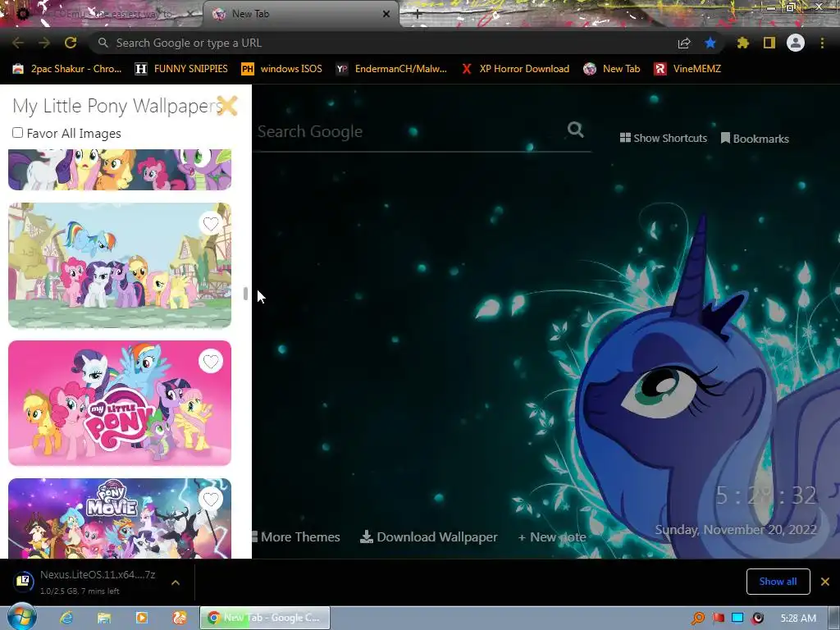The image size is (840, 630).
Task: Open File Explorer from the taskbar
Action: click(x=104, y=618)
